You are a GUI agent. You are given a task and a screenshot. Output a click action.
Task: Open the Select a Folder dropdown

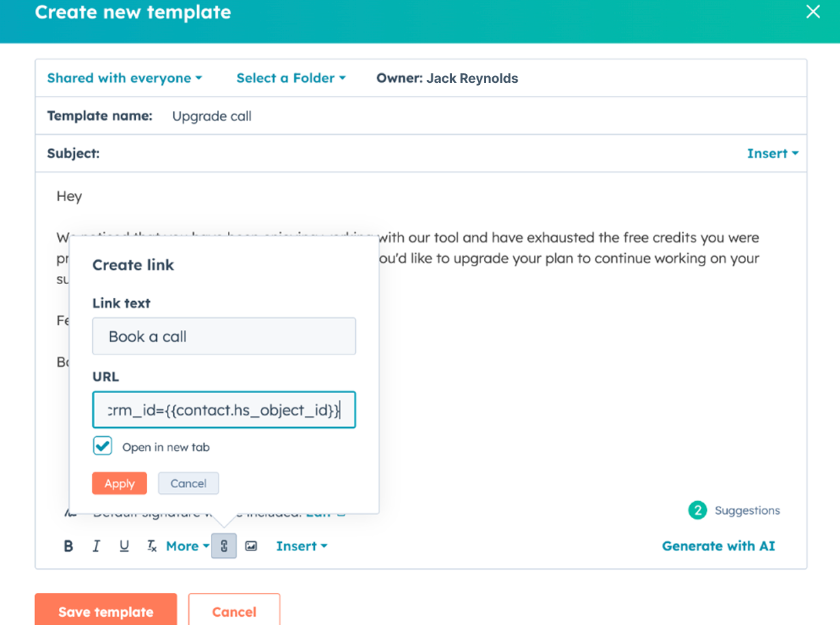(x=291, y=77)
